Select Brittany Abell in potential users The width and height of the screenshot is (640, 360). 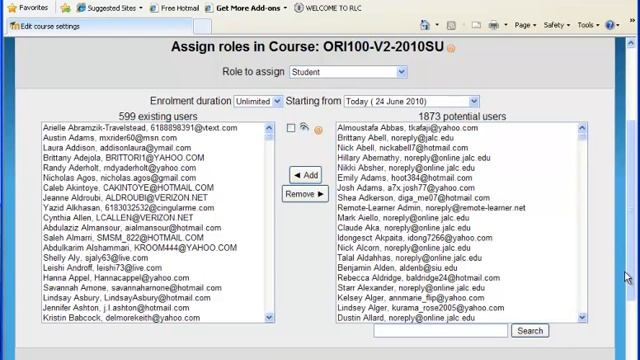457,138
